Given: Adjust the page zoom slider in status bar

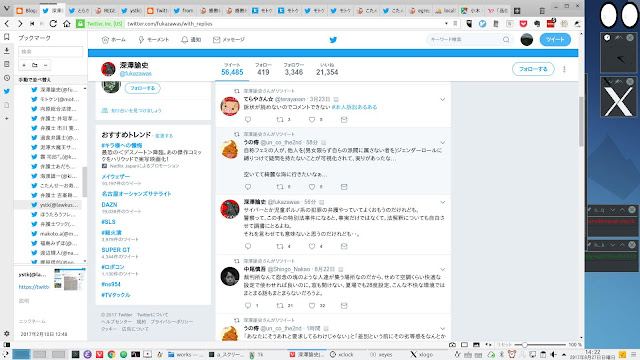Looking at the screenshot, I should [x=524, y=345].
